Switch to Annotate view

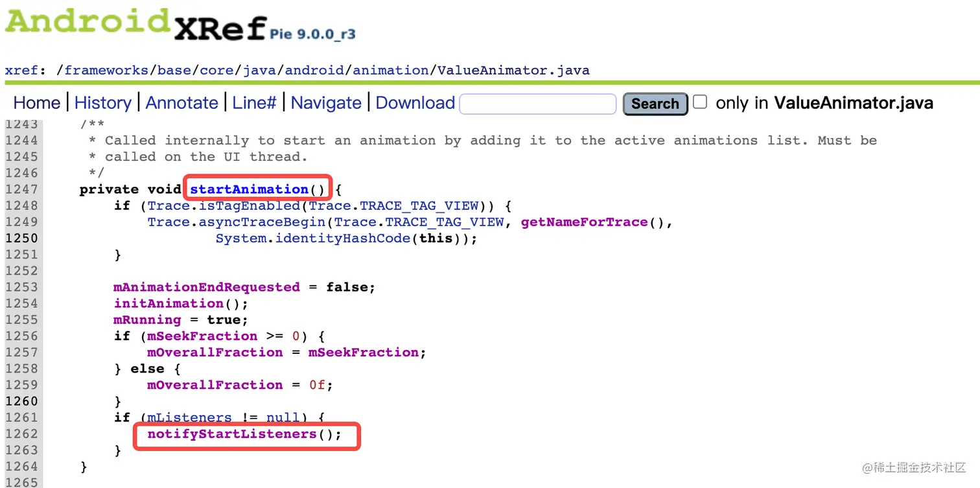(x=181, y=103)
